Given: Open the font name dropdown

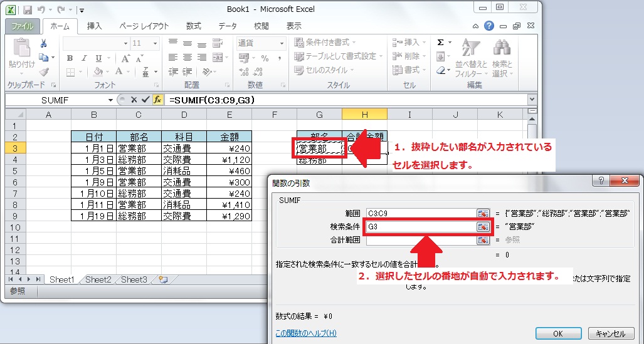Looking at the screenshot, I should coord(125,43).
